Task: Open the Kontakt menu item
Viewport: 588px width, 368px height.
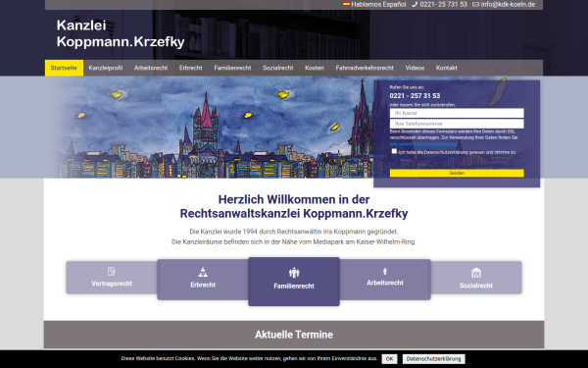Action: click(446, 68)
